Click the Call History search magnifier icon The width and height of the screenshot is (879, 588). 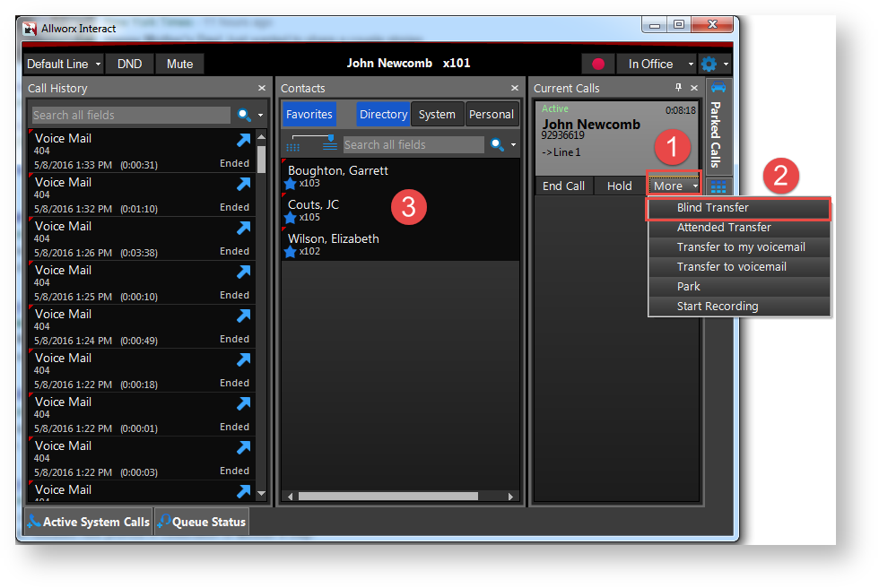tap(243, 115)
